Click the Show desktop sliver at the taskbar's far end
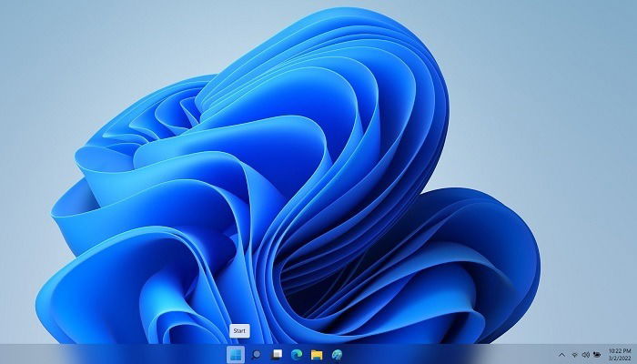This screenshot has width=637, height=364. (x=635, y=354)
